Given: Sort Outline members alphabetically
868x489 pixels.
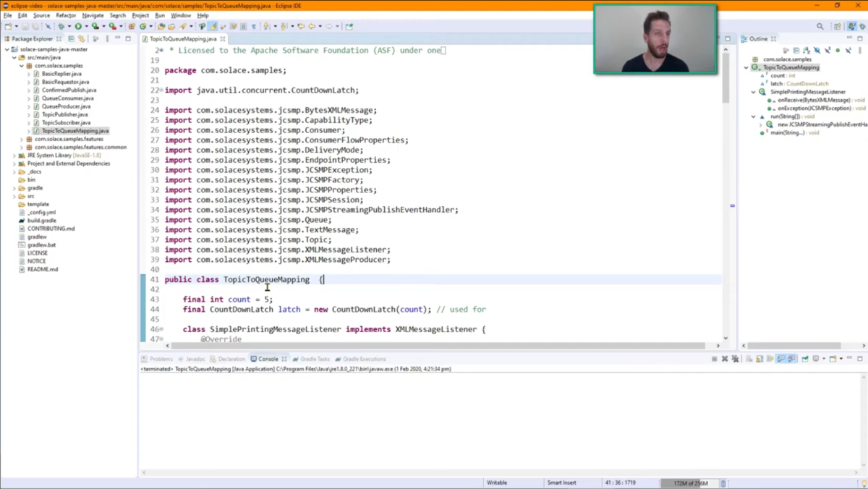Looking at the screenshot, I should 806,49.
